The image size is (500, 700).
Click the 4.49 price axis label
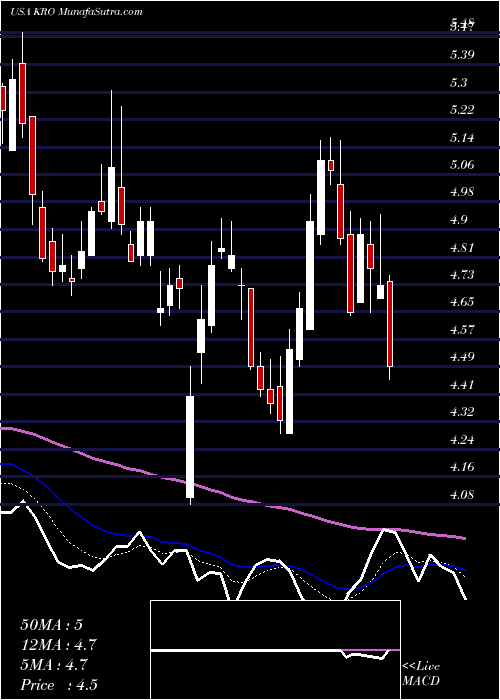point(463,357)
